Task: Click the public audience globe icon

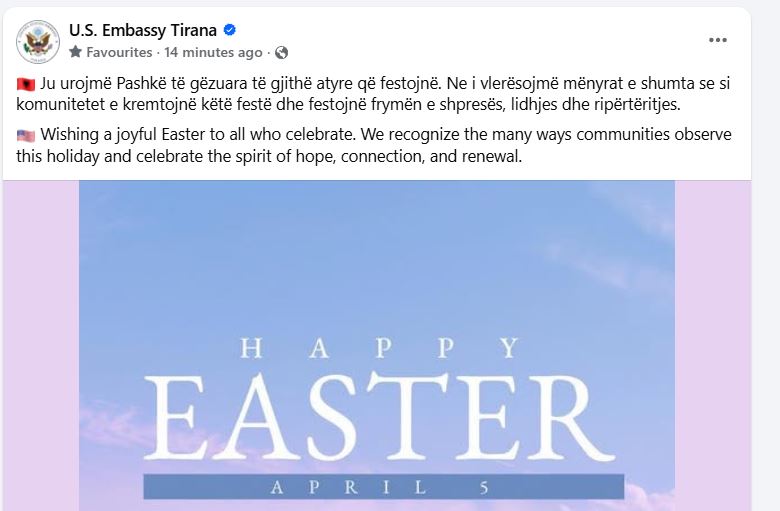Action: coord(282,52)
